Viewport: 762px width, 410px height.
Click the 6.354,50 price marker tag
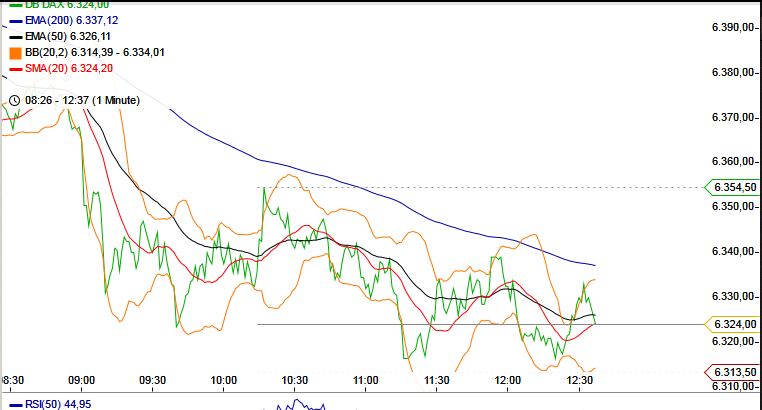(731, 188)
